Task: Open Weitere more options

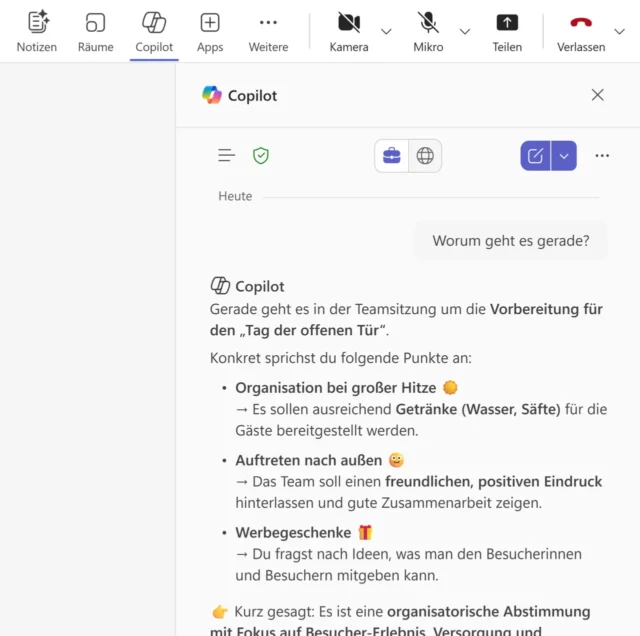Action: point(268,32)
